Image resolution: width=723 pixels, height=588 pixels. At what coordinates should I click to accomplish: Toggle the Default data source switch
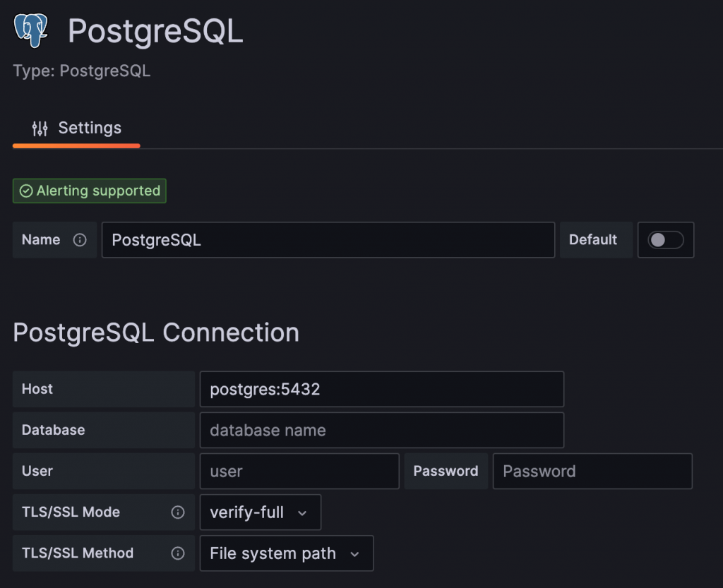tap(666, 240)
